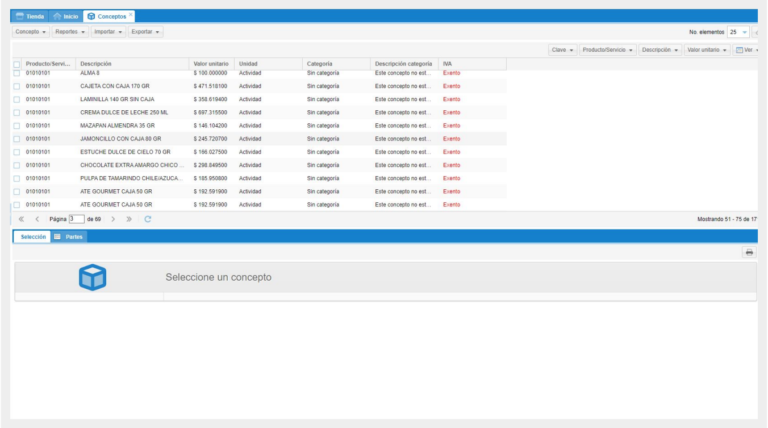
Task: Sort by the Valor unitario column header
Action: [x=211, y=64]
